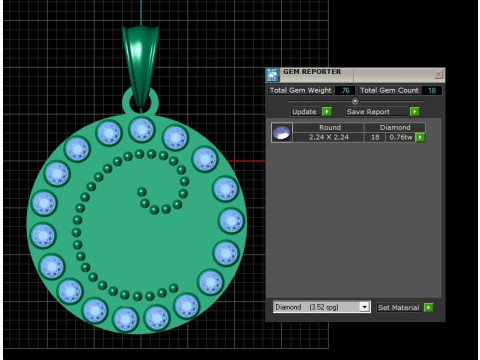Close the Gem Reporter panel

point(438,74)
